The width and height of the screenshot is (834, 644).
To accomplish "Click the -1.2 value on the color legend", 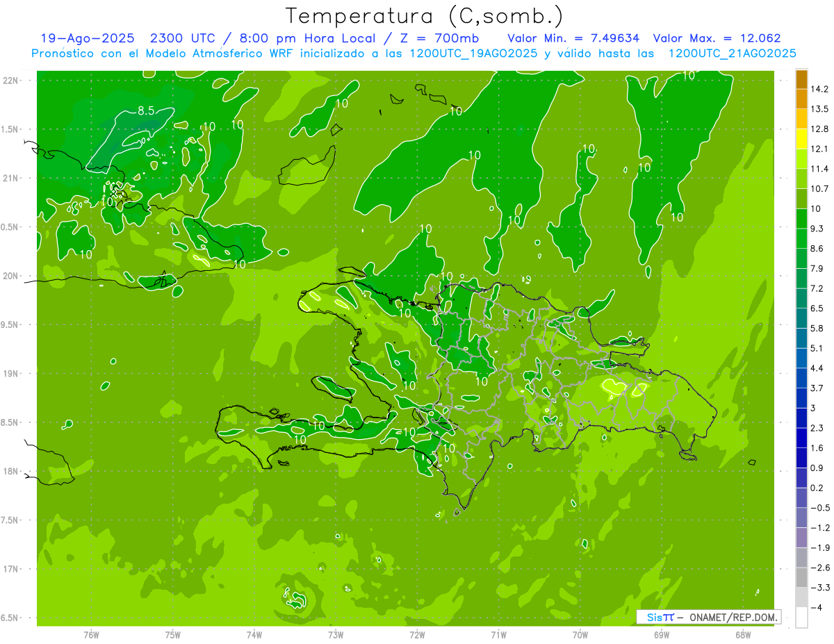I will tap(820, 528).
